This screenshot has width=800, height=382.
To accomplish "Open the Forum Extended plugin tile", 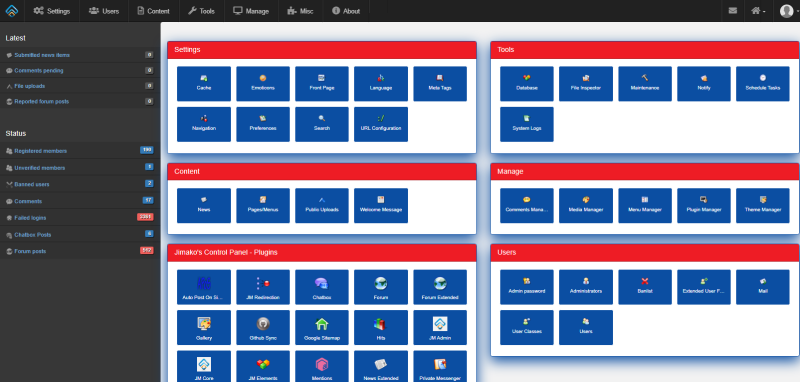I will point(440,287).
